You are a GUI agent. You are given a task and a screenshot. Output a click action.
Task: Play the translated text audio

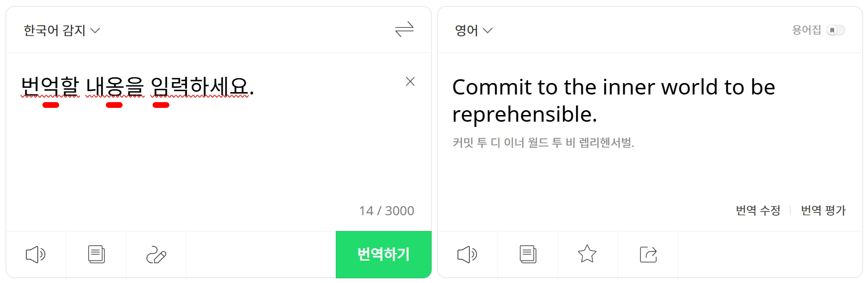coord(467,254)
